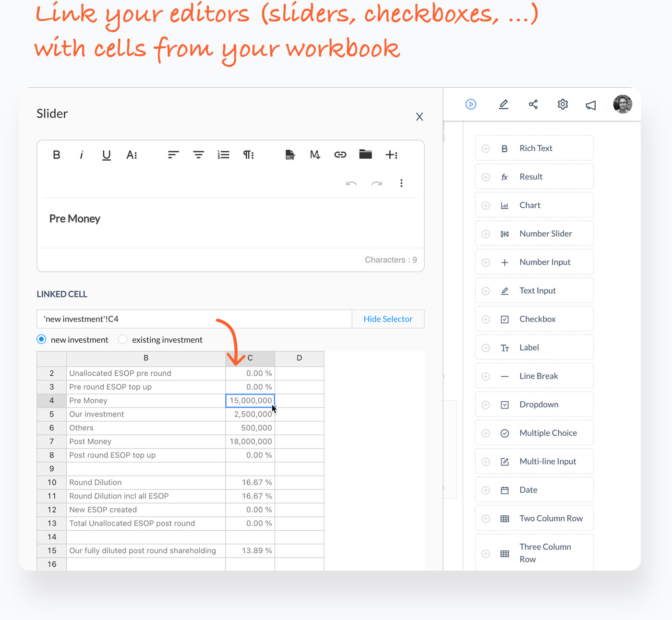Click the Hide Selector button
672x620 pixels.
388,319
